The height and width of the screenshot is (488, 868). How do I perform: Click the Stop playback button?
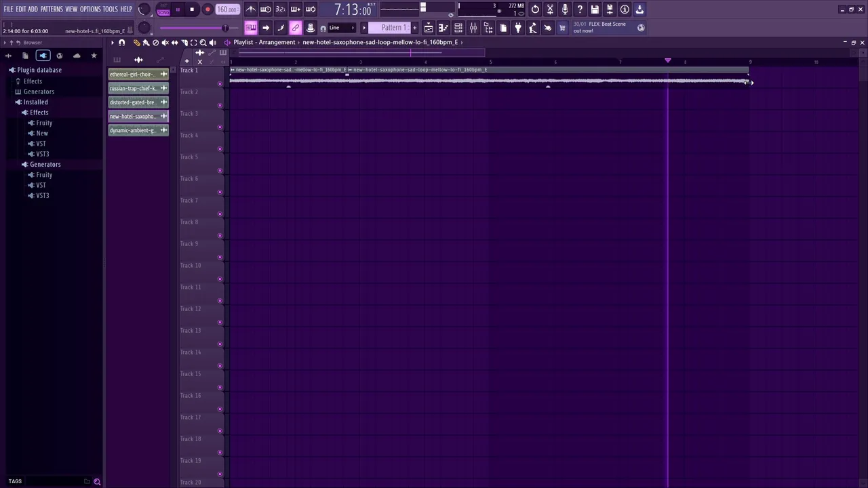[192, 9]
